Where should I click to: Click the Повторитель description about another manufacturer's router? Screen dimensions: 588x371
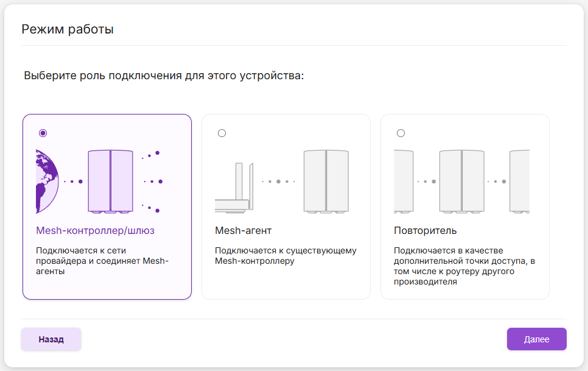(464, 266)
